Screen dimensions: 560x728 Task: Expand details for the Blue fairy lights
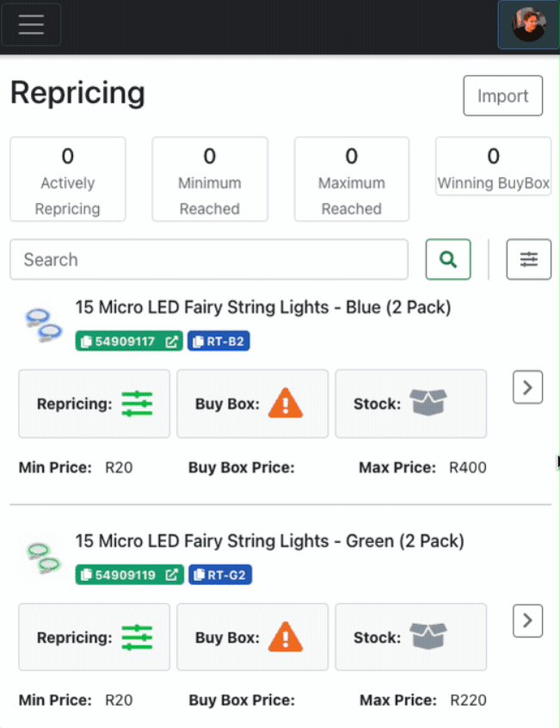click(x=527, y=386)
